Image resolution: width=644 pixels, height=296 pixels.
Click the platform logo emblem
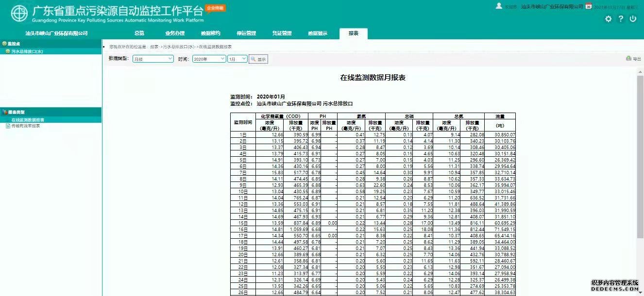pyautogui.click(x=19, y=14)
